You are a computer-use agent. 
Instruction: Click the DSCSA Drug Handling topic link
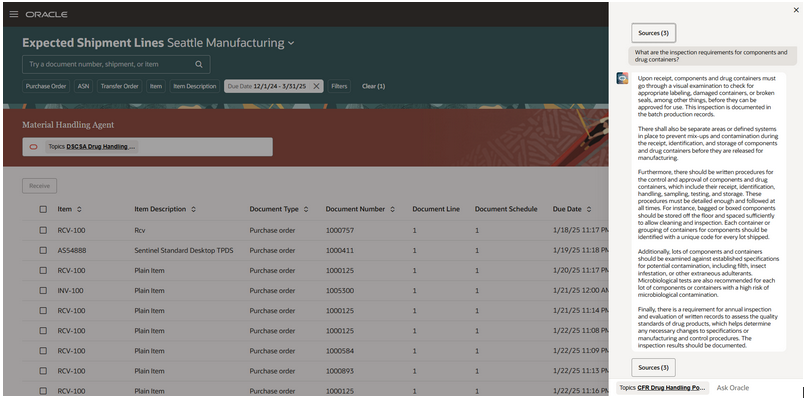click(x=100, y=147)
